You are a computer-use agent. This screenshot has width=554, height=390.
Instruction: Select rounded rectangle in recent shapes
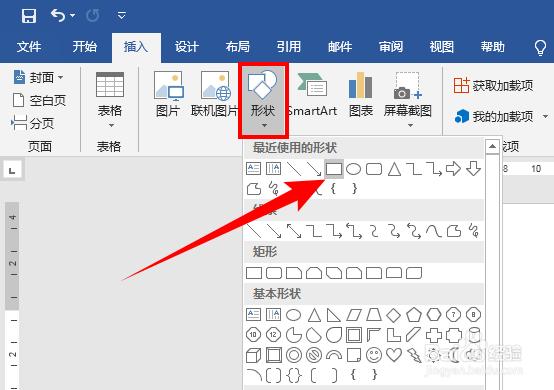374,169
